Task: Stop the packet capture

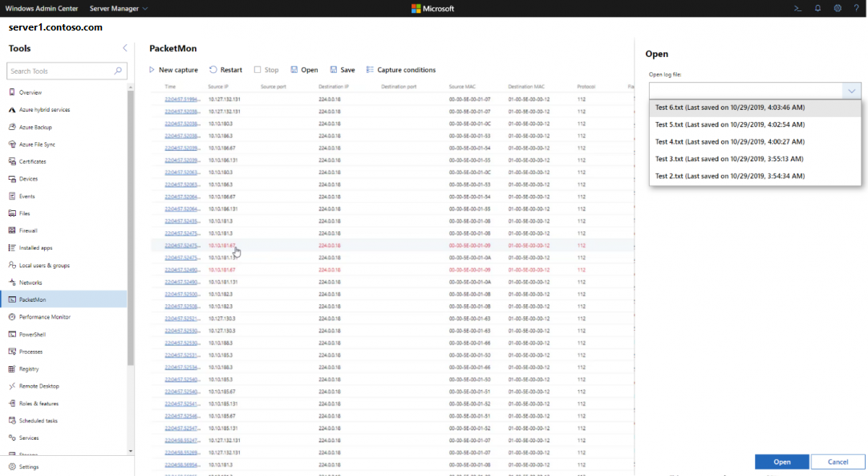Action: 266,70
